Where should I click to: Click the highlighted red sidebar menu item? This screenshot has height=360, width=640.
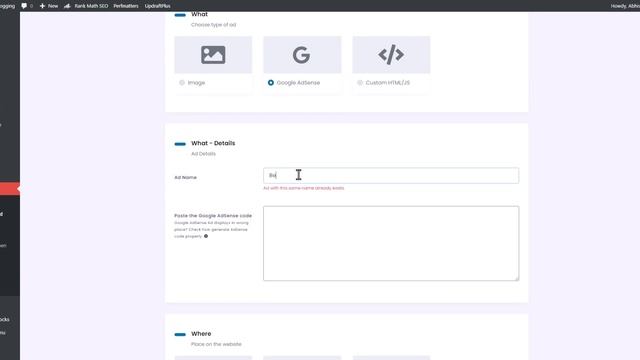point(9,189)
